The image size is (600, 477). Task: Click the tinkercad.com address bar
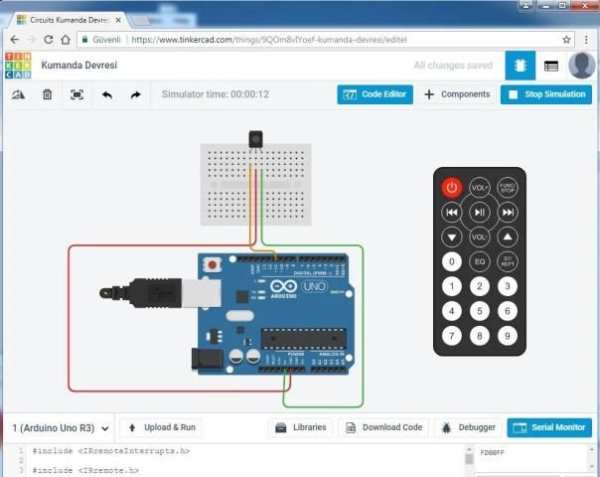[x=325, y=39]
